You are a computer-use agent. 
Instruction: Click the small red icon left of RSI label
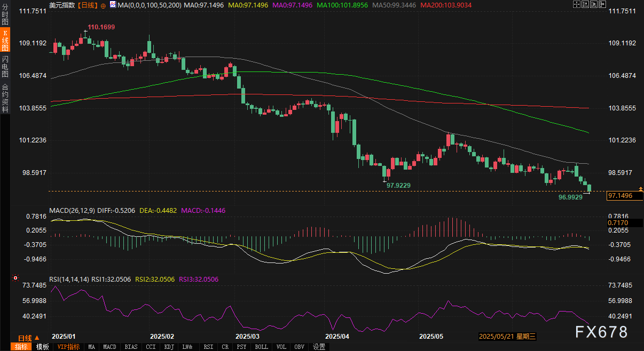tap(15, 278)
